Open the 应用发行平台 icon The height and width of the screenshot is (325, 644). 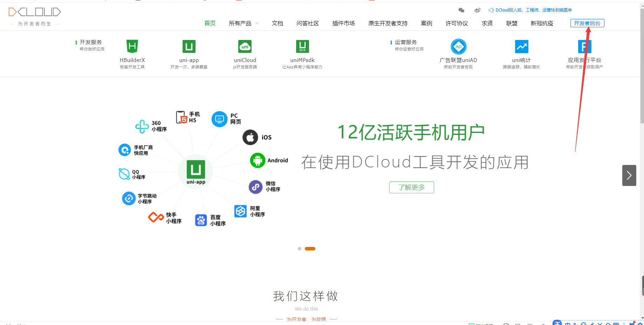tap(584, 46)
